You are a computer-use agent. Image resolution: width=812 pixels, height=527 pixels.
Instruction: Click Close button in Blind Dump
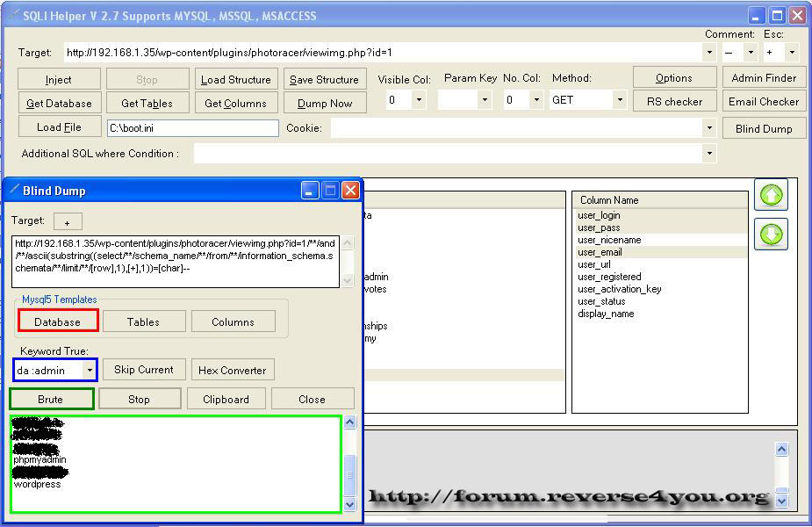coord(313,399)
